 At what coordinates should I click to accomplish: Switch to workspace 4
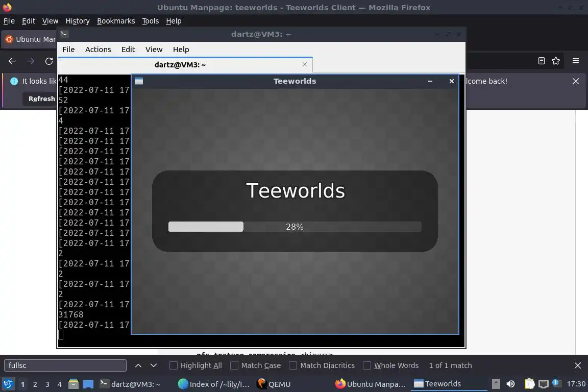coord(60,384)
